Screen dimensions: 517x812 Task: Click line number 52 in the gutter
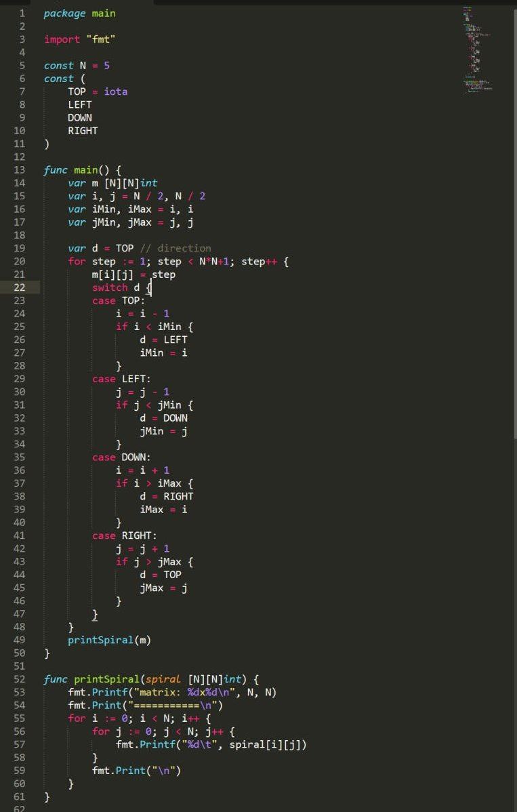tap(19, 679)
